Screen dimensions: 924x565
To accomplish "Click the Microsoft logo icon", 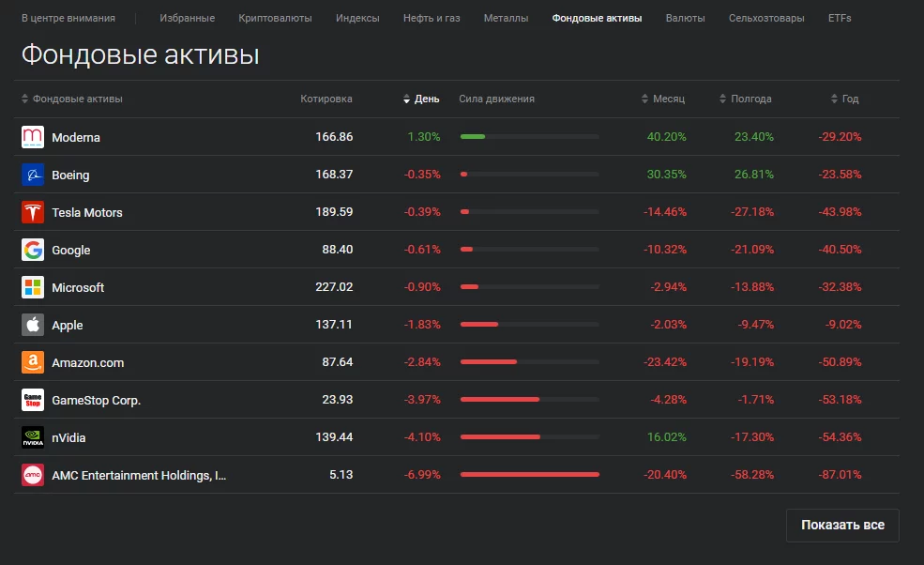I will pos(33,287).
